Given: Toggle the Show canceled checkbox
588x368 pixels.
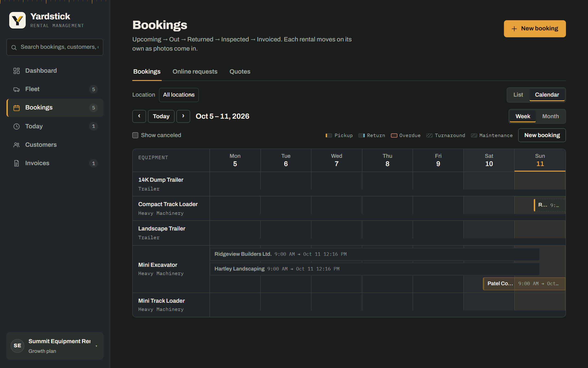Looking at the screenshot, I should click(x=135, y=135).
